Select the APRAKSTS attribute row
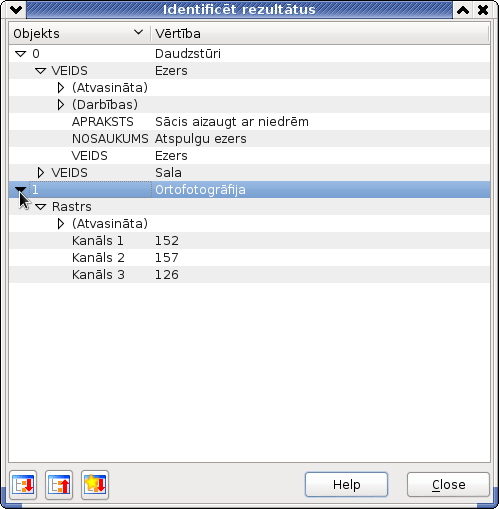This screenshot has height=509, width=499. [250, 122]
